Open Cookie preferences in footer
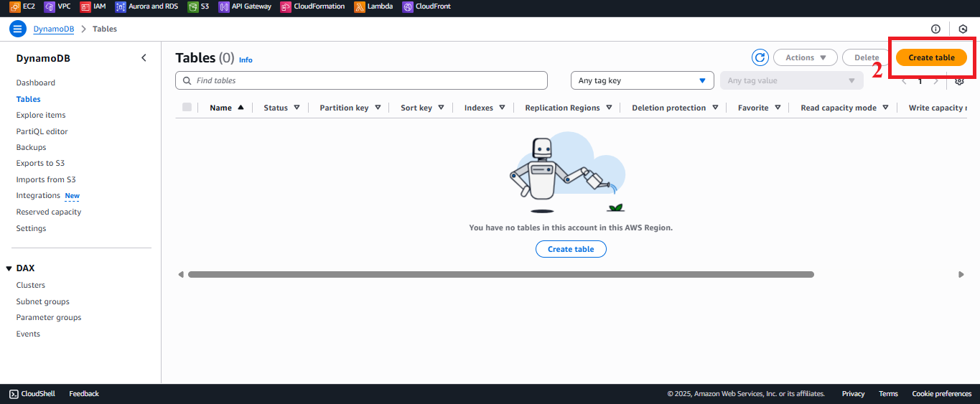This screenshot has width=980, height=404. pyautogui.click(x=942, y=394)
